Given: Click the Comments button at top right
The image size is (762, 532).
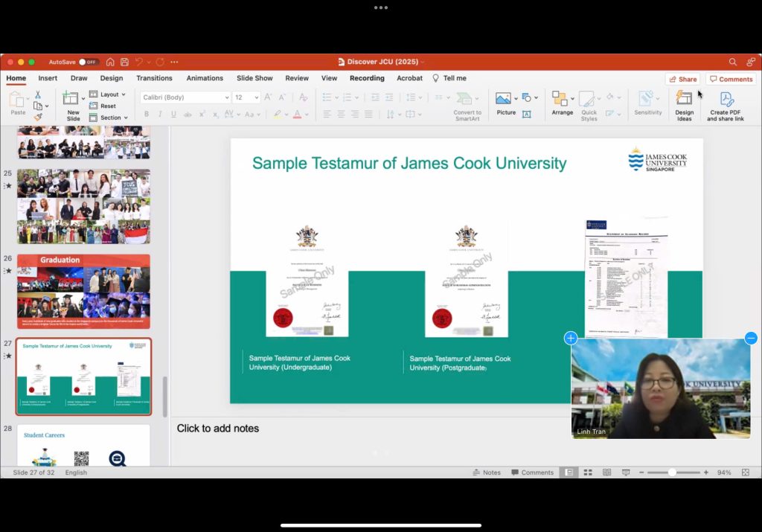Looking at the screenshot, I should tap(731, 79).
